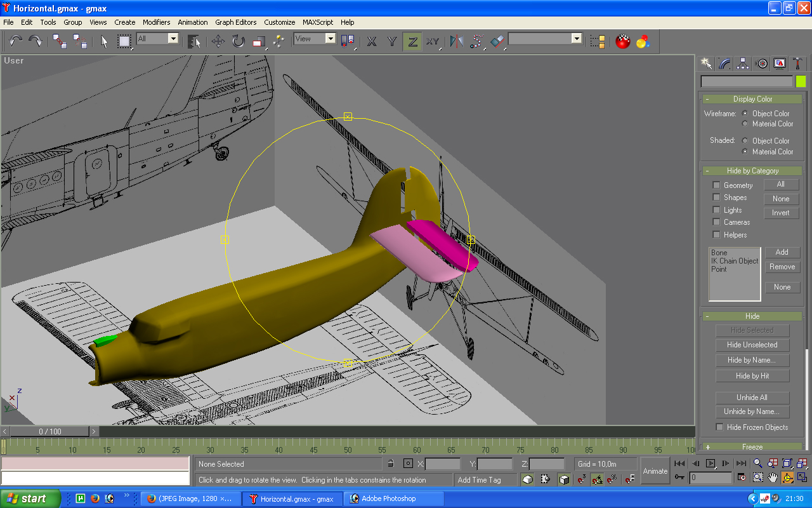Click the Select by Name icon
This screenshot has height=508, width=812.
coord(194,42)
